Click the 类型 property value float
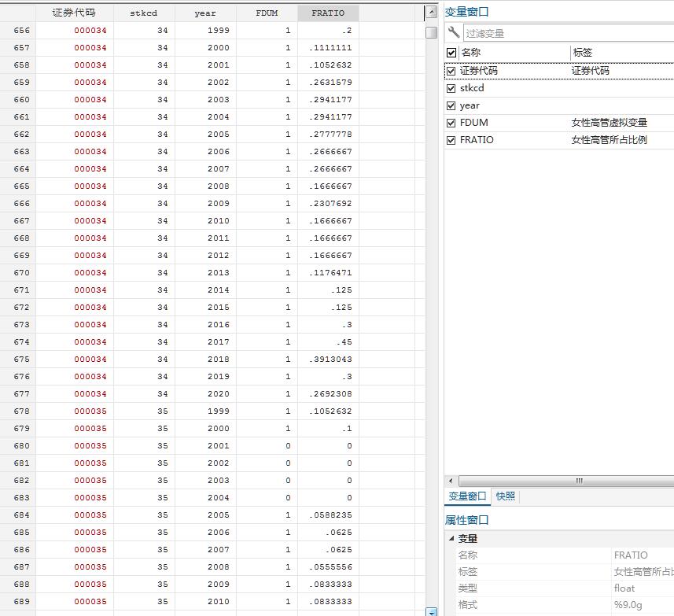The height and width of the screenshot is (616, 674). pos(624,588)
